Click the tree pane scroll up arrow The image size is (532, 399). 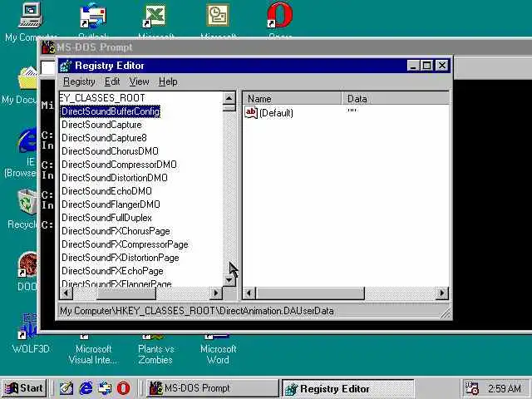point(229,98)
